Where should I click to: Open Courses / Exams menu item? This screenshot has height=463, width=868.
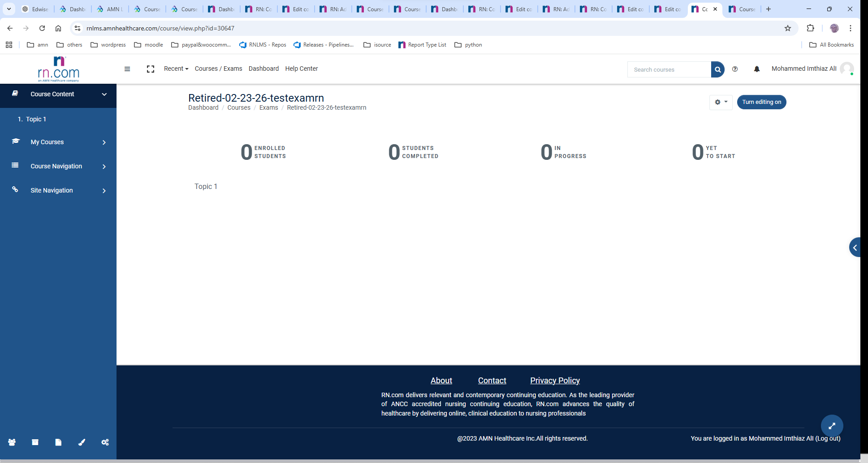point(218,69)
